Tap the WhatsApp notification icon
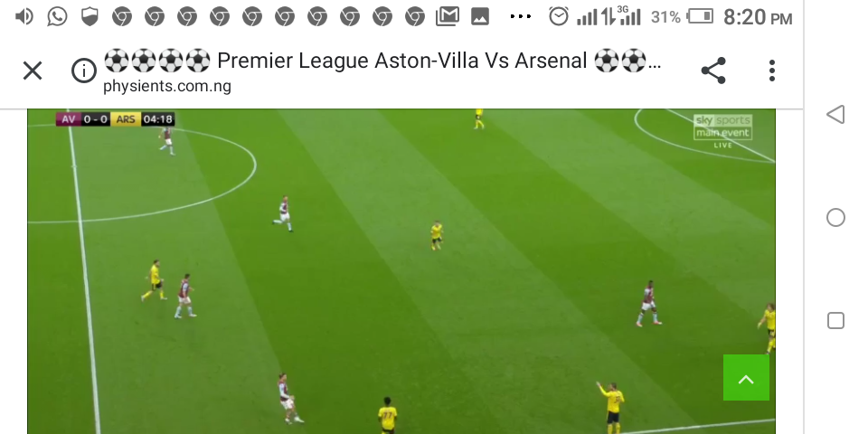 [x=57, y=16]
